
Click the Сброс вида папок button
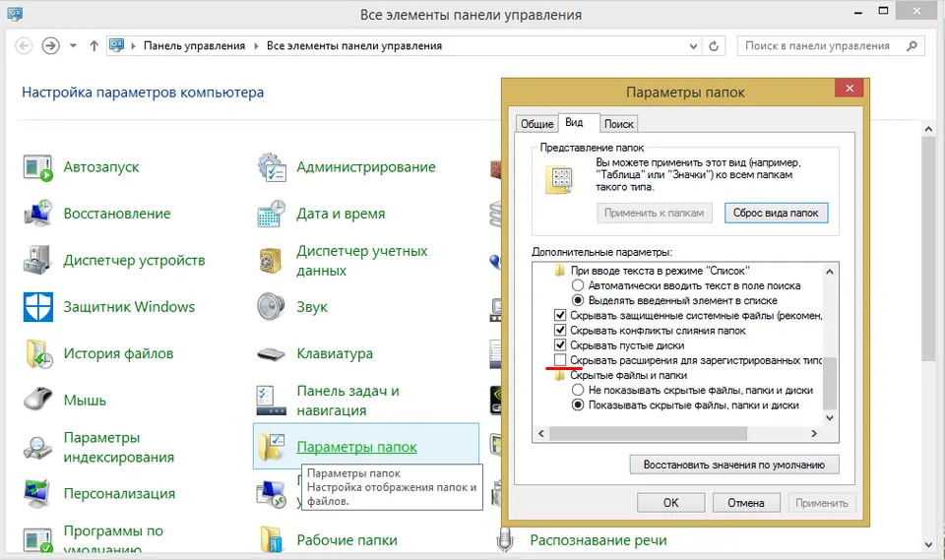(776, 213)
